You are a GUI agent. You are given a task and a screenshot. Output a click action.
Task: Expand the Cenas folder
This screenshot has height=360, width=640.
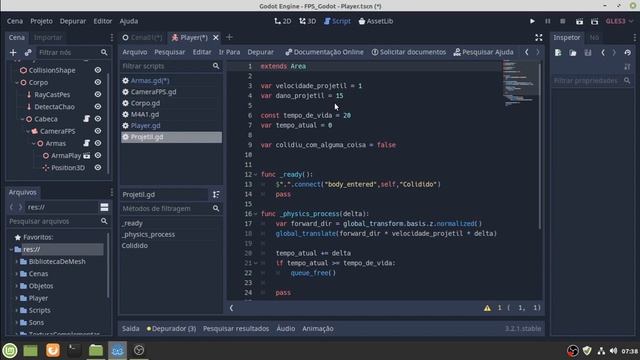coord(17,274)
